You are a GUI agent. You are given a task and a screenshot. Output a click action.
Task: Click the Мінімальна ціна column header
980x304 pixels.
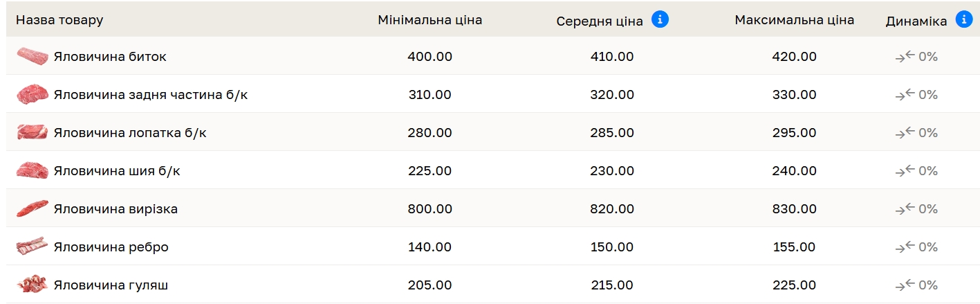click(x=429, y=20)
